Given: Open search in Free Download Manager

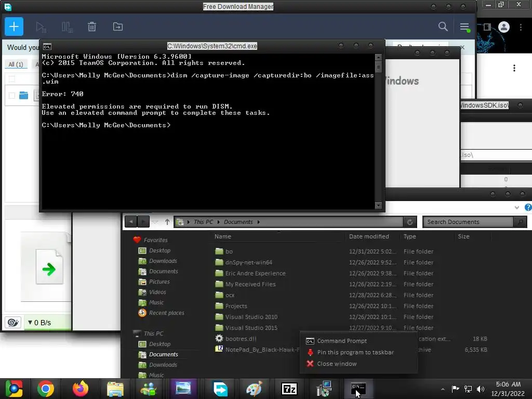Looking at the screenshot, I should point(443,26).
